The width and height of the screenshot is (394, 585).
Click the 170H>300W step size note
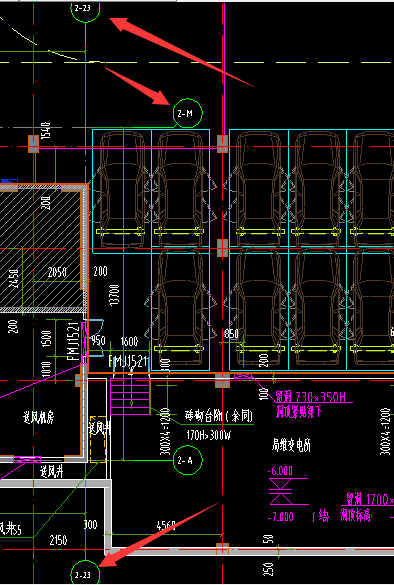coord(209,435)
